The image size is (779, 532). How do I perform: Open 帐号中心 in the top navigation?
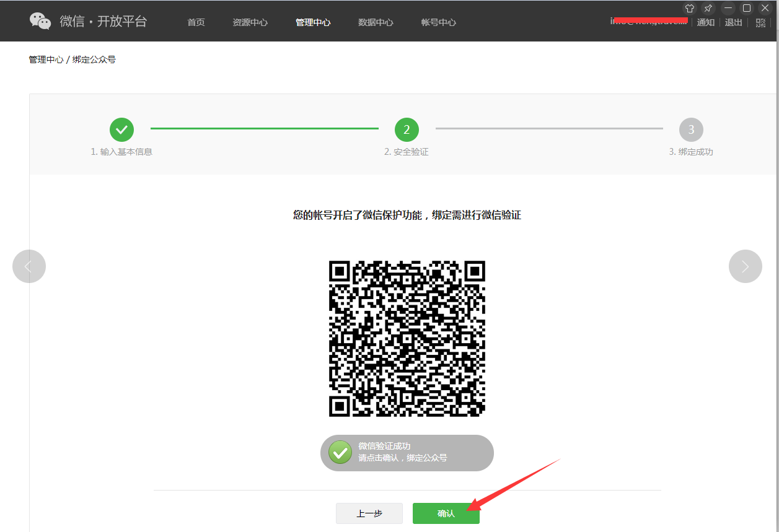[x=438, y=22]
